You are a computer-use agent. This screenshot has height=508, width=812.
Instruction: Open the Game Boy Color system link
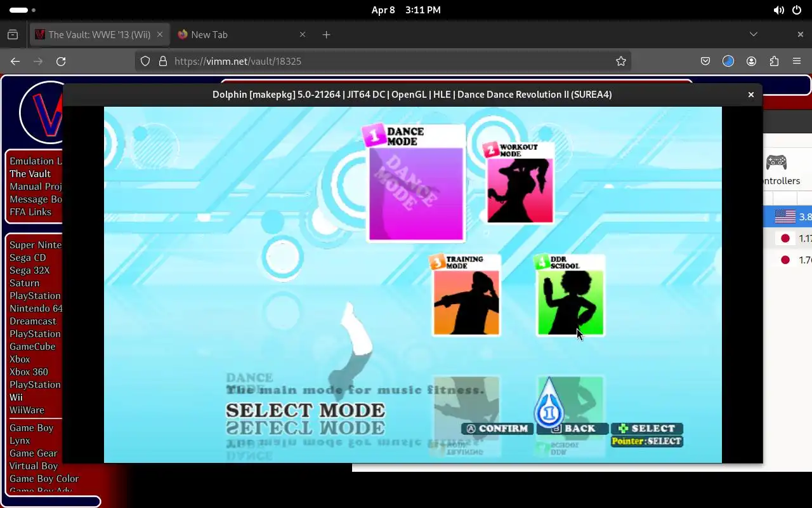pyautogui.click(x=44, y=478)
